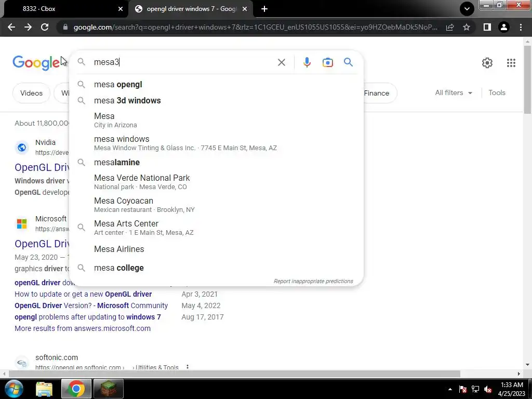This screenshot has height=399, width=532.
Task: Open the taskbar clock and date
Action: click(512, 389)
